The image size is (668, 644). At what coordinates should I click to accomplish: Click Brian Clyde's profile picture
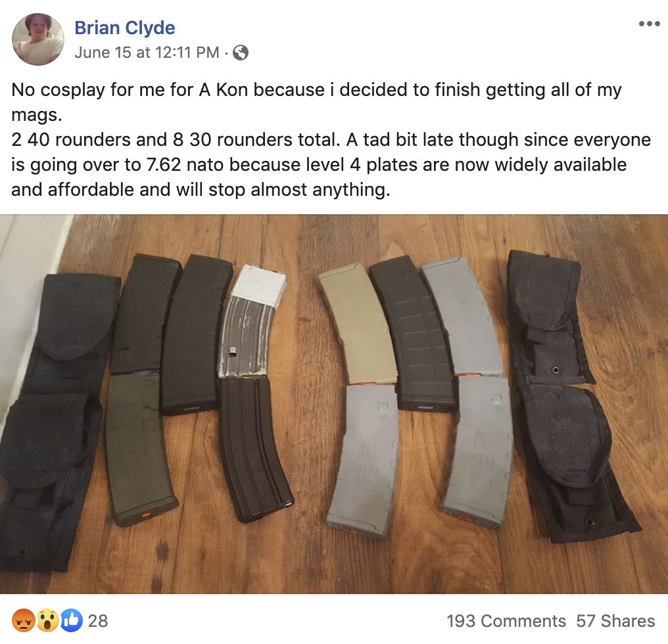38,39
